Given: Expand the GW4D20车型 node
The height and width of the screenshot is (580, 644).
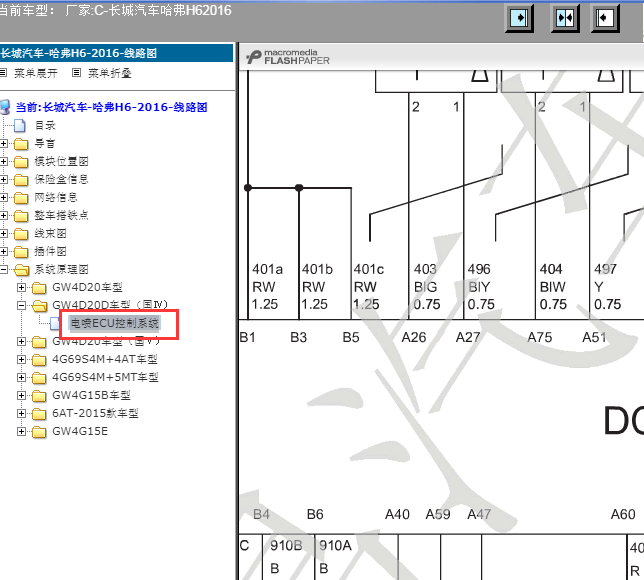Looking at the screenshot, I should pyautogui.click(x=21, y=288).
